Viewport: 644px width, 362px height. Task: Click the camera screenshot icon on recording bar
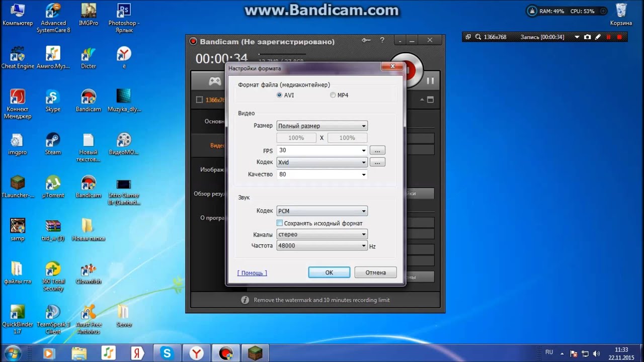587,37
